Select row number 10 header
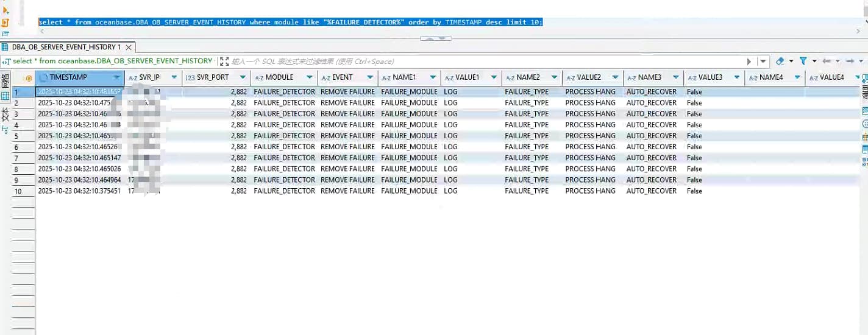This screenshot has height=335, width=868. 18,191
